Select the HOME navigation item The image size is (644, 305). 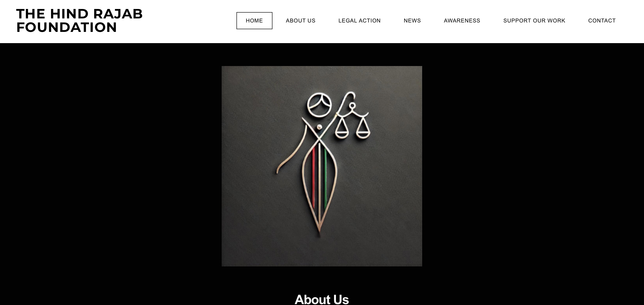coord(254,21)
